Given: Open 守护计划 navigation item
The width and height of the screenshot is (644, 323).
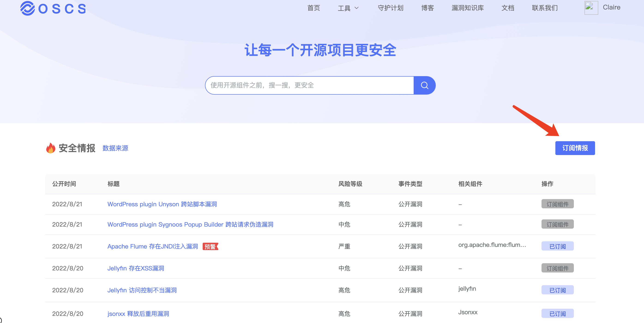Looking at the screenshot, I should coord(390,8).
